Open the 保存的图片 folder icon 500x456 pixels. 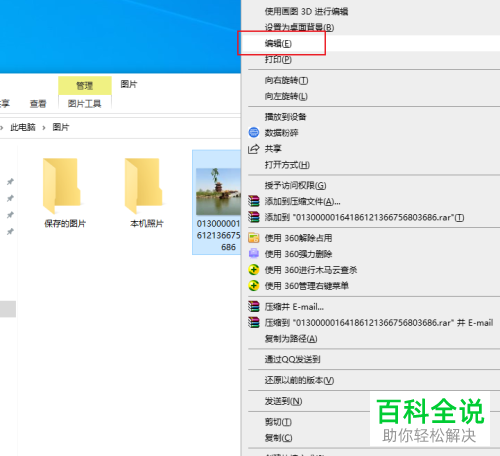[x=62, y=186]
